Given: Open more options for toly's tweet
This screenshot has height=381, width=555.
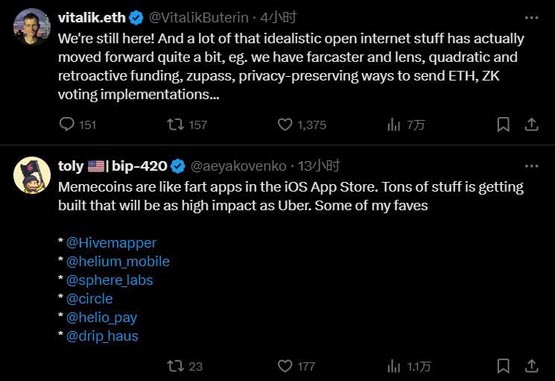Looking at the screenshot, I should point(531,166).
